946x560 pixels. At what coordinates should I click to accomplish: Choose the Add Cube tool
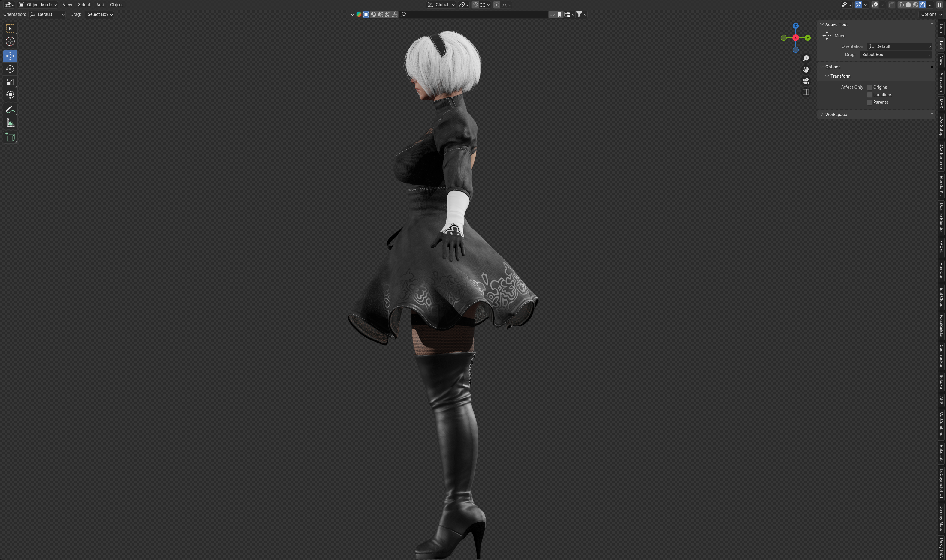click(10, 137)
